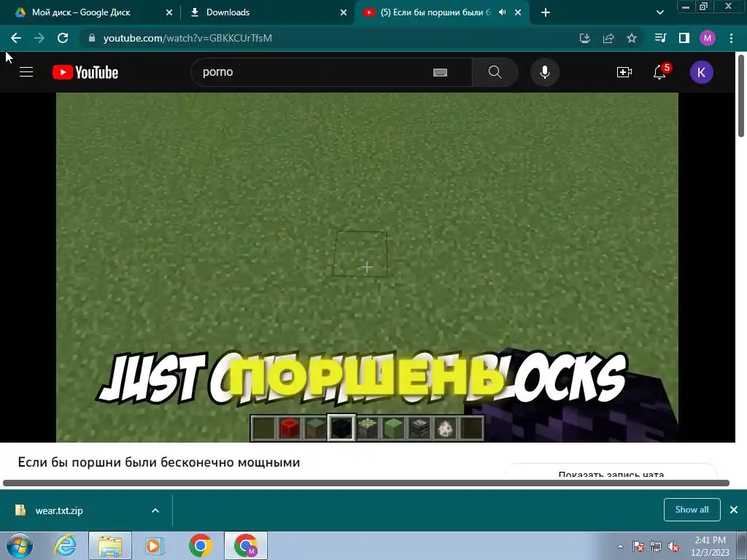Screen dimensions: 747x560
Task: Open Chrome profile M avatar
Action: [708, 38]
